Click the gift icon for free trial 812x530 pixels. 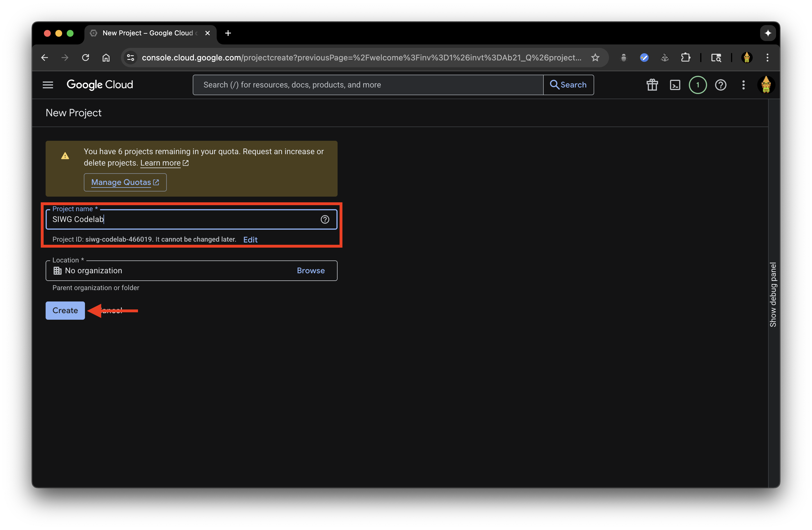point(652,85)
